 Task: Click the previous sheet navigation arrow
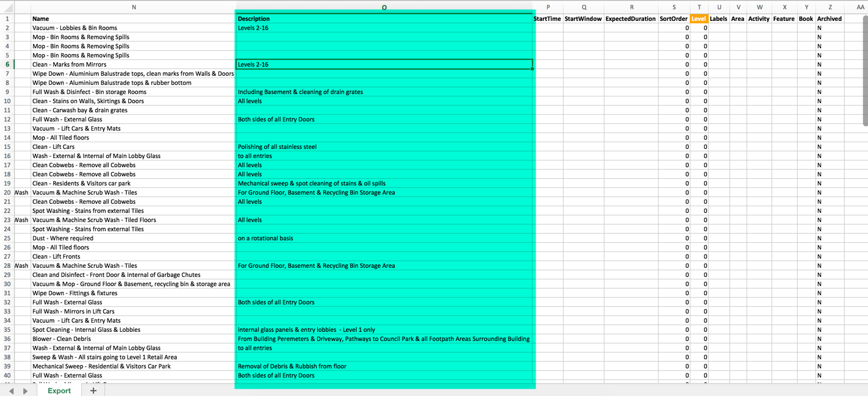11,391
